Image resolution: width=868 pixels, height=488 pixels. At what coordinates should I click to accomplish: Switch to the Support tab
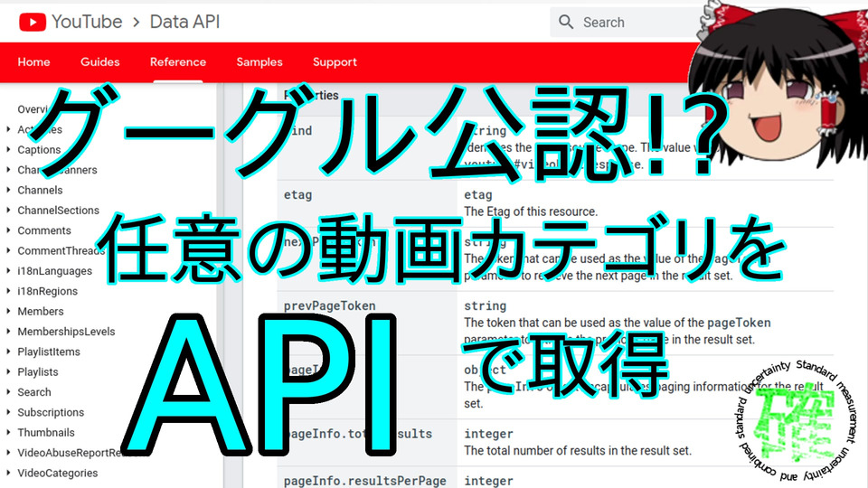pyautogui.click(x=335, y=62)
